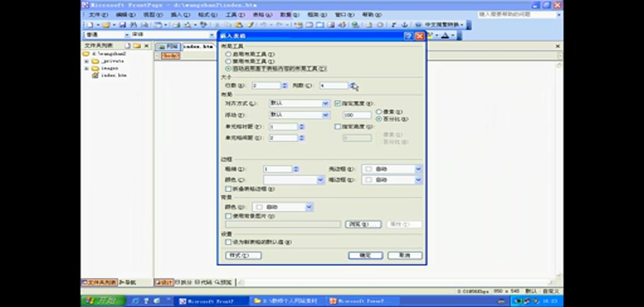Open the alignment dropdown
644x307 pixels.
point(325,103)
